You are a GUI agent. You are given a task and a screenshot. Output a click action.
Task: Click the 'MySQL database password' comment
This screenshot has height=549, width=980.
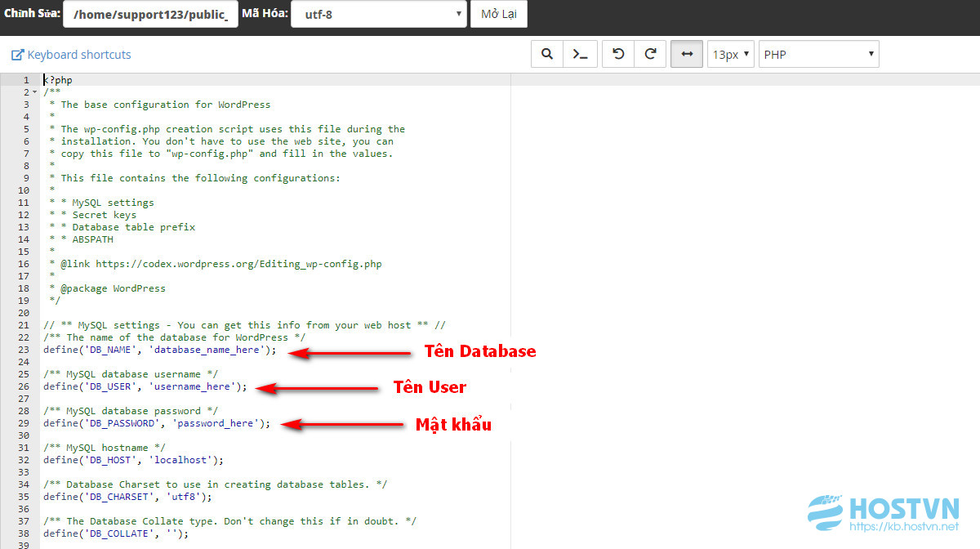click(x=131, y=411)
